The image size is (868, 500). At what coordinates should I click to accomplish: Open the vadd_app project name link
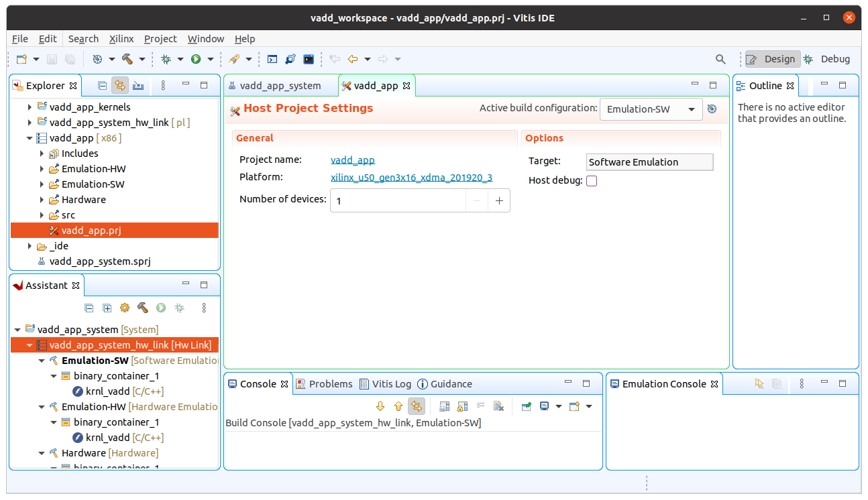352,160
